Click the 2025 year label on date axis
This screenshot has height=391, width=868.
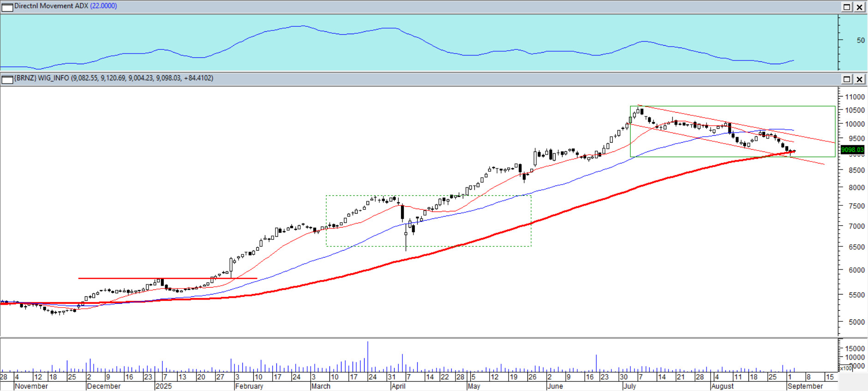point(163,386)
